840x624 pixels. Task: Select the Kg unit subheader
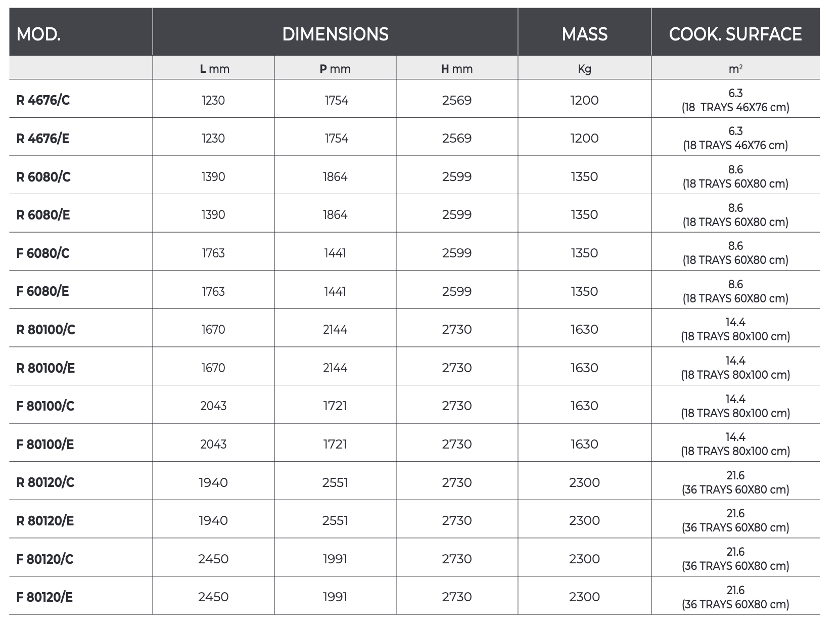coord(584,69)
